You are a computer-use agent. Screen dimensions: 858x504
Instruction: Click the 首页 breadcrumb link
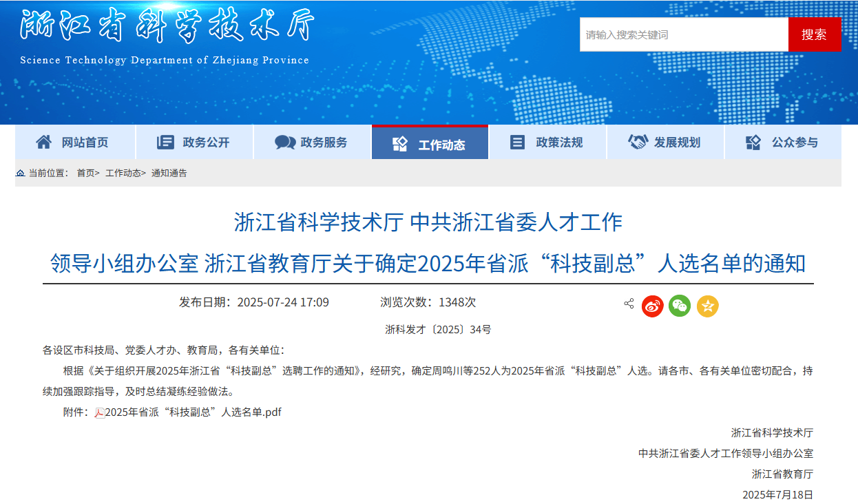point(85,173)
